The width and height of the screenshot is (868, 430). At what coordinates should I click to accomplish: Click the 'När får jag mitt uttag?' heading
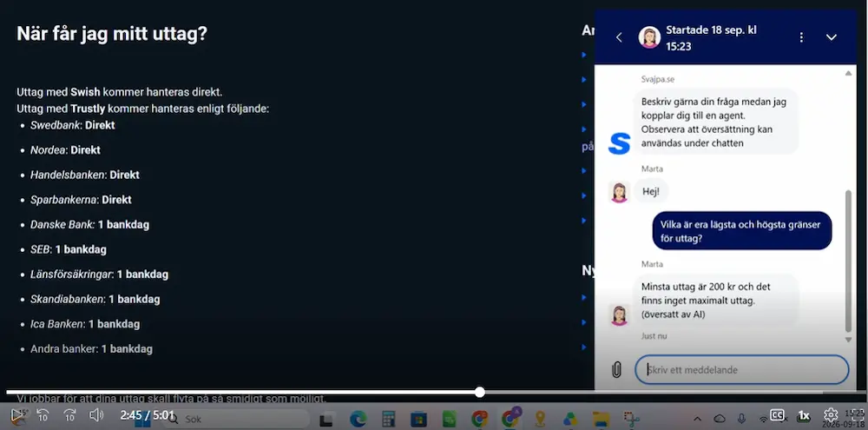pyautogui.click(x=112, y=34)
